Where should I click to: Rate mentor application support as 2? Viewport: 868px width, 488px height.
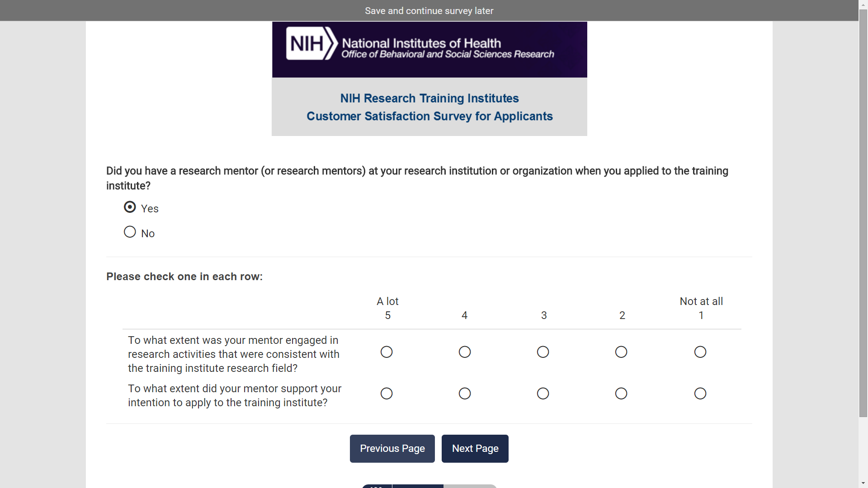pos(621,394)
